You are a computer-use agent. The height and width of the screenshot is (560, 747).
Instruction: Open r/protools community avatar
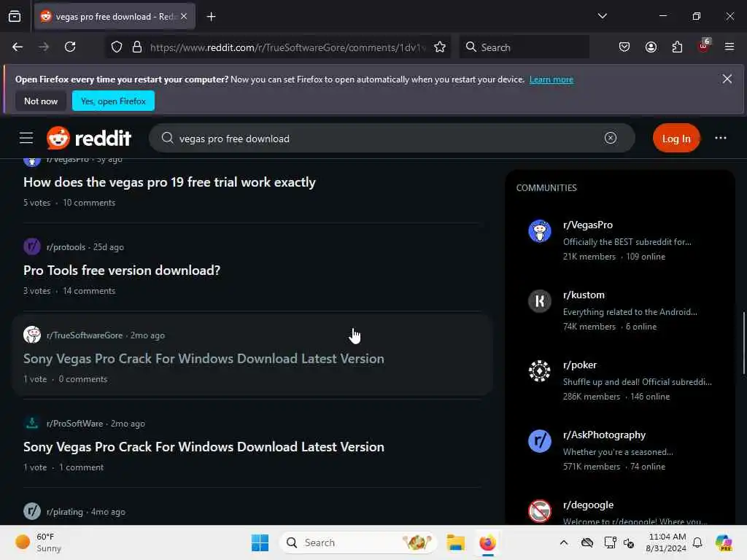click(32, 246)
